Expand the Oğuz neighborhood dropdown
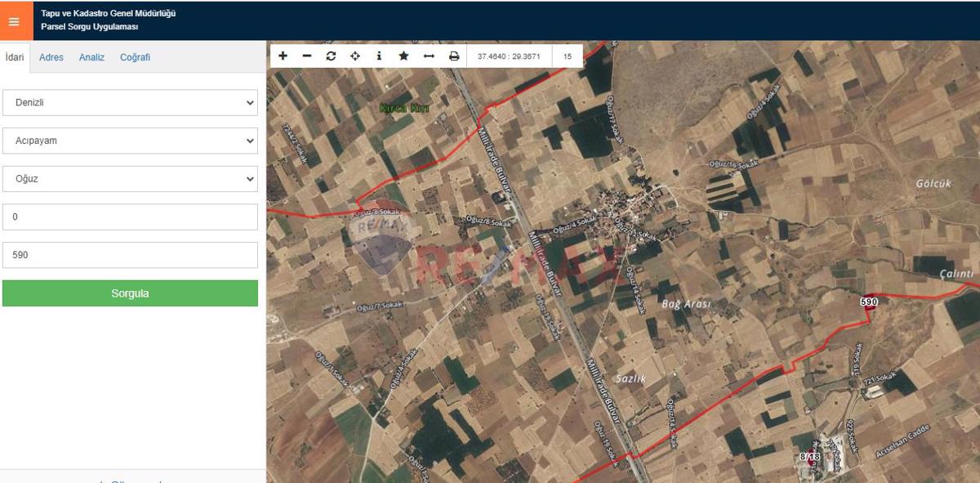The height and width of the screenshot is (483, 980). click(130, 179)
